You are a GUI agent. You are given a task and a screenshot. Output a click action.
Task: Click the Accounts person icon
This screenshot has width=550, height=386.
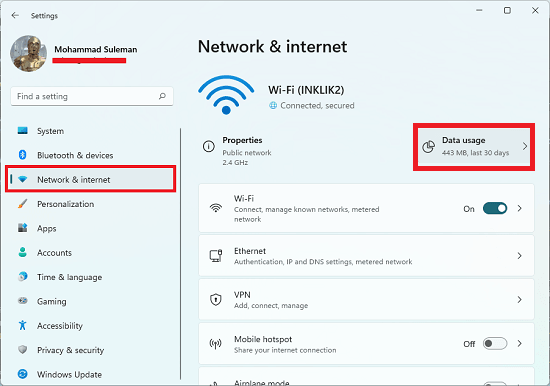coord(22,252)
